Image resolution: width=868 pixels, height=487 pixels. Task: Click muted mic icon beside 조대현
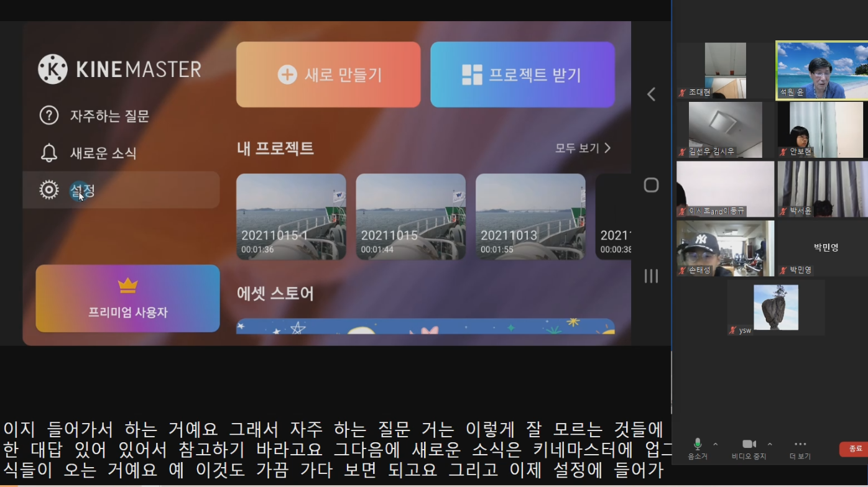click(683, 93)
